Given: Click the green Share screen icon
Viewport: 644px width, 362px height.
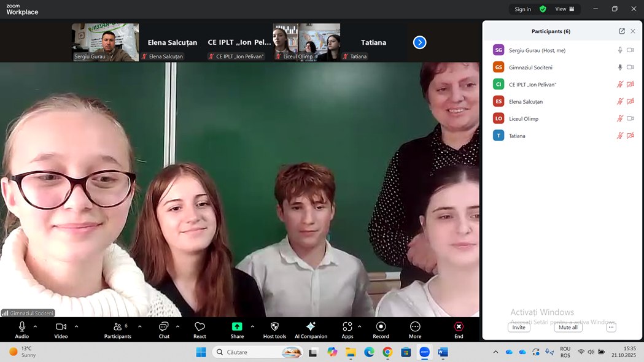Looking at the screenshot, I should 237,326.
